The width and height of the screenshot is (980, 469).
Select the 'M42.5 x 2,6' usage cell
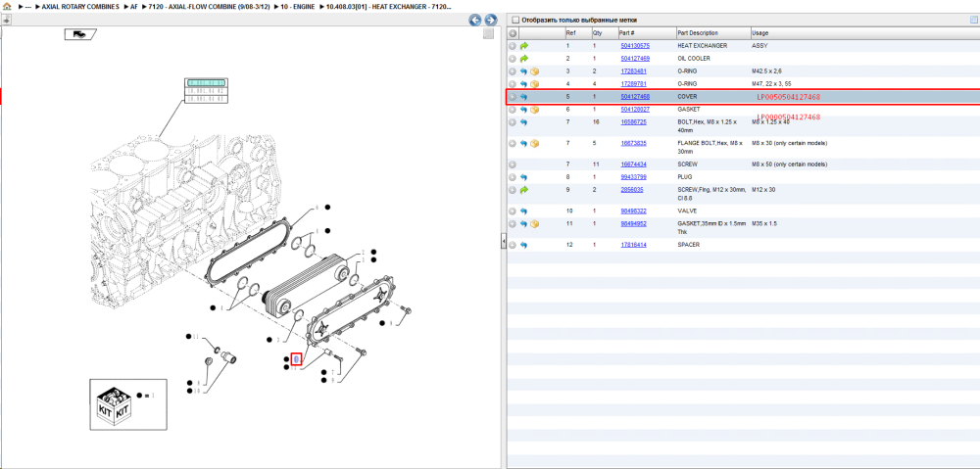pyautogui.click(x=768, y=71)
